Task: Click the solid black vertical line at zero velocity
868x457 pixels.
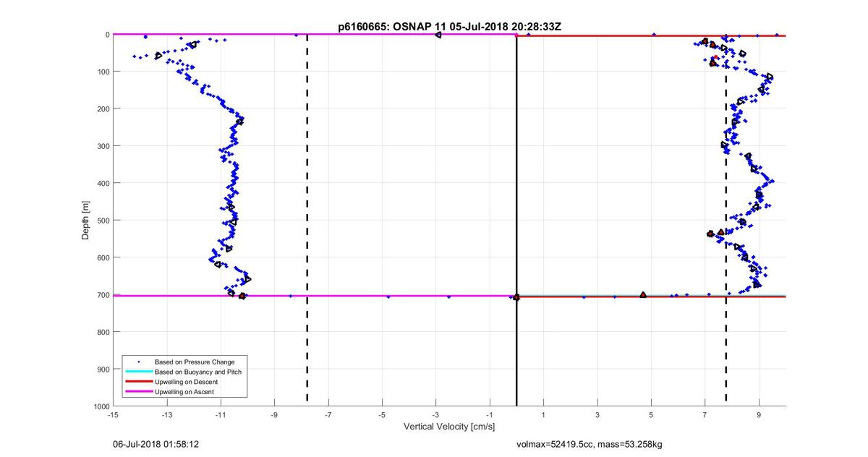Action: (x=516, y=221)
